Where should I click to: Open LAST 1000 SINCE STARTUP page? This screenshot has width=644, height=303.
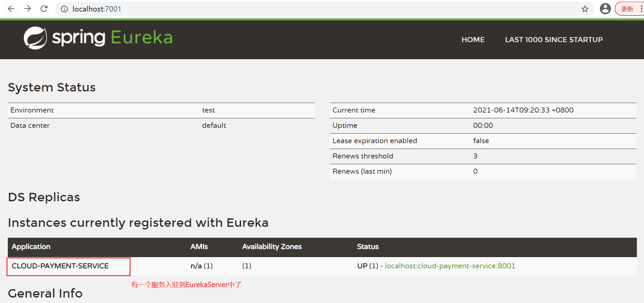(554, 40)
